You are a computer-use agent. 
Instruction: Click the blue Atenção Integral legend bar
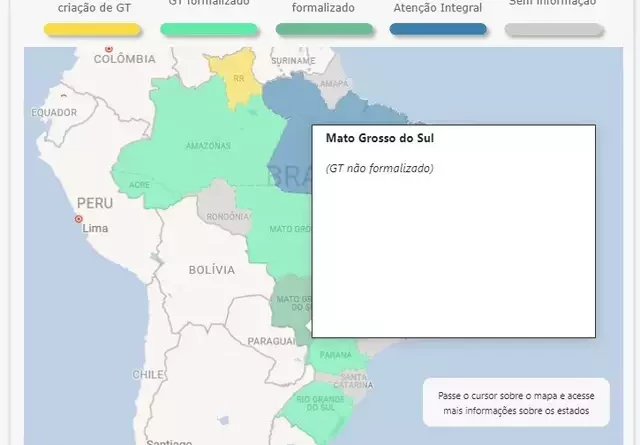click(x=438, y=29)
